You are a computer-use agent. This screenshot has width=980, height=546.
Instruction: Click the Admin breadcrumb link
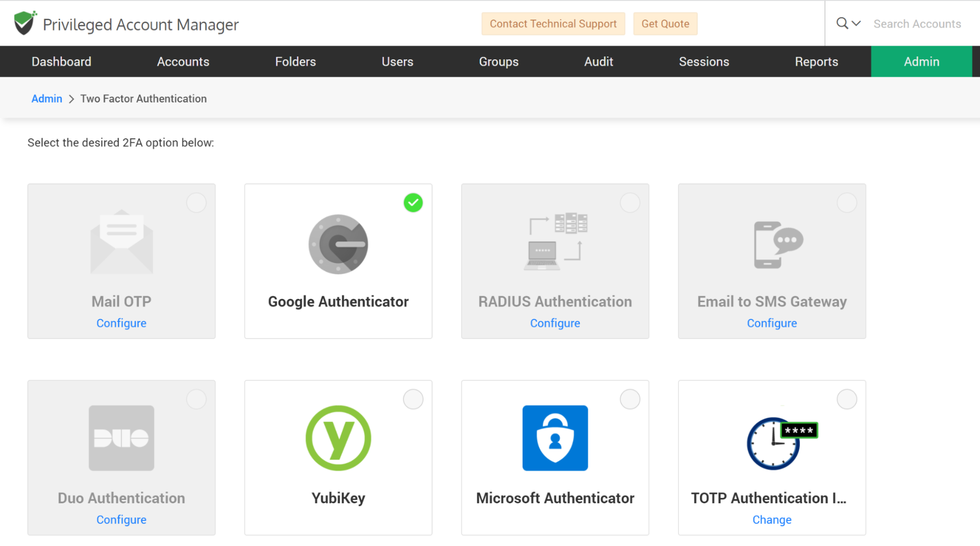(x=47, y=99)
